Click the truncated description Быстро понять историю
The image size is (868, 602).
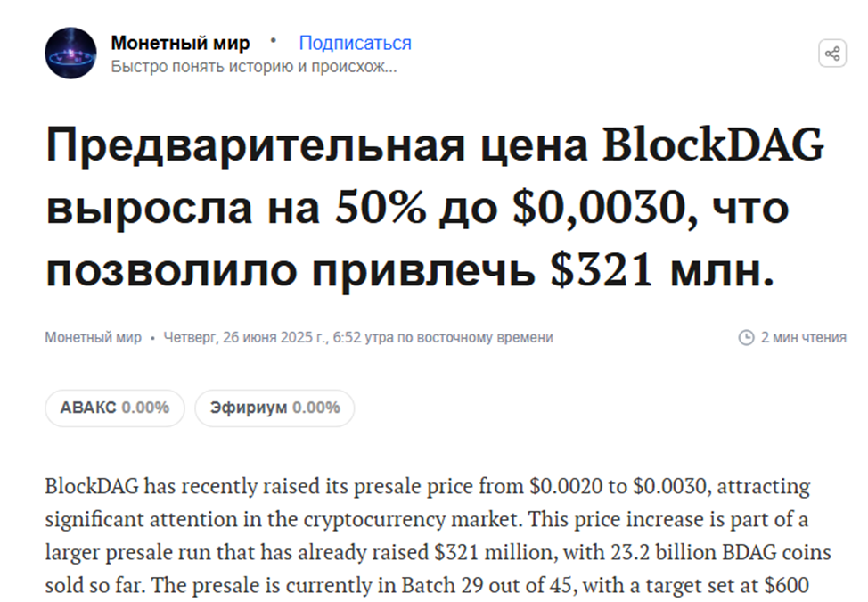click(x=253, y=67)
